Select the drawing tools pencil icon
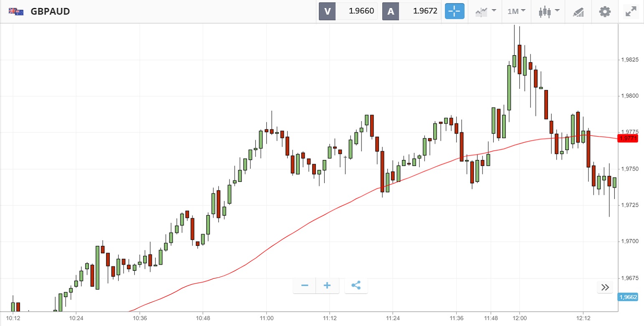This screenshot has width=644, height=326. (578, 11)
